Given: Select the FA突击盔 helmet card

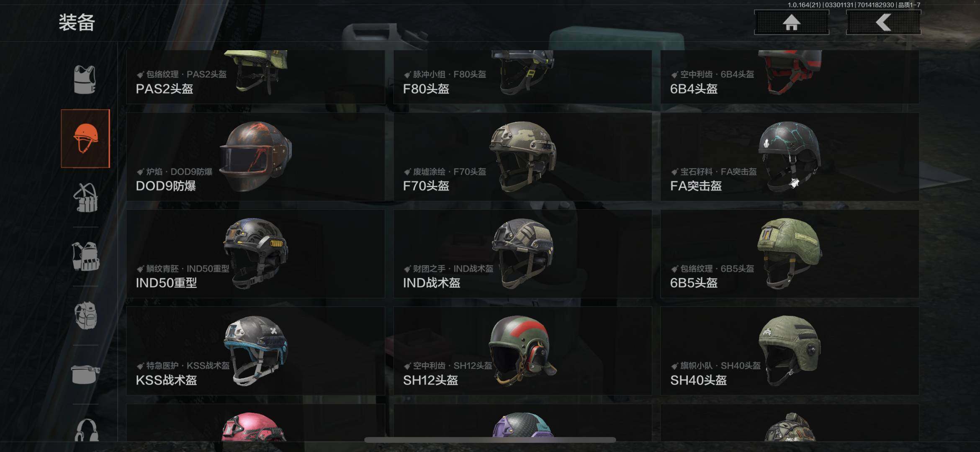Looking at the screenshot, I should pos(790,157).
